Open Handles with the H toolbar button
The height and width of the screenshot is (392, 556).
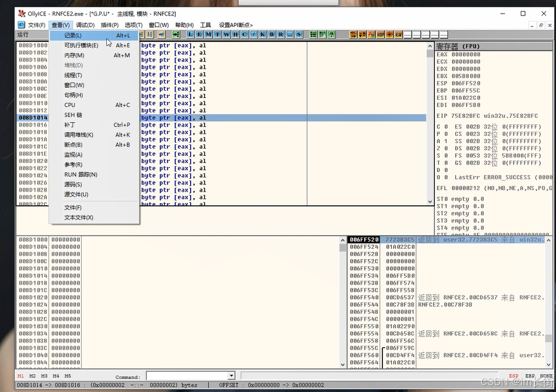pos(235,34)
